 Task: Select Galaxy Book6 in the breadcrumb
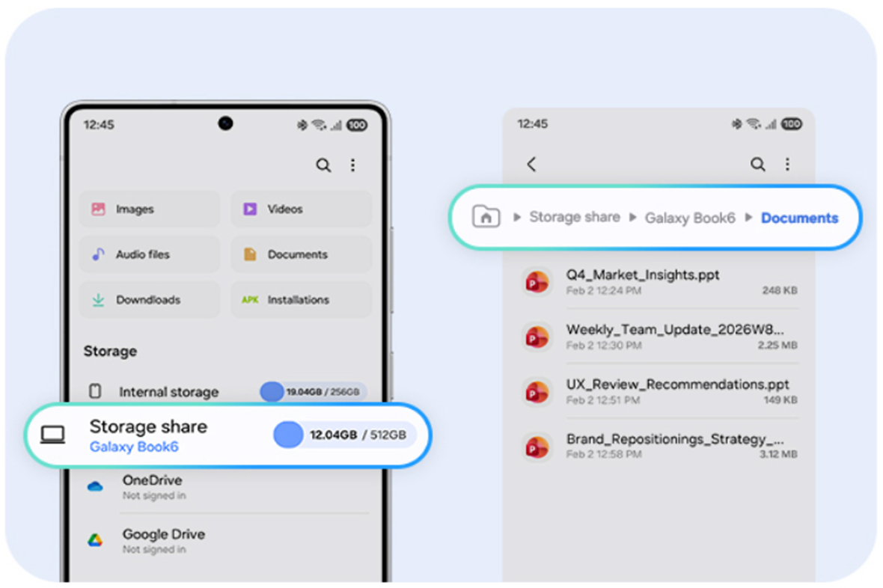690,218
